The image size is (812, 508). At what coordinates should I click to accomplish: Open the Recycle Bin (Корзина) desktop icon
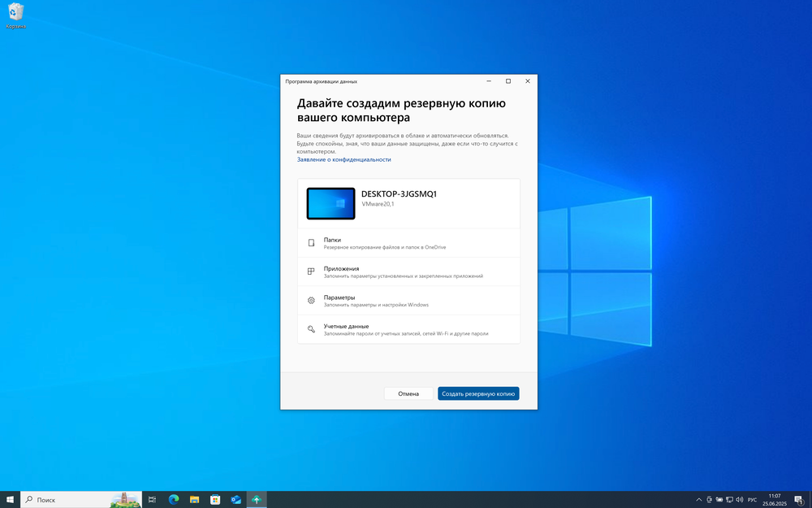click(x=16, y=15)
